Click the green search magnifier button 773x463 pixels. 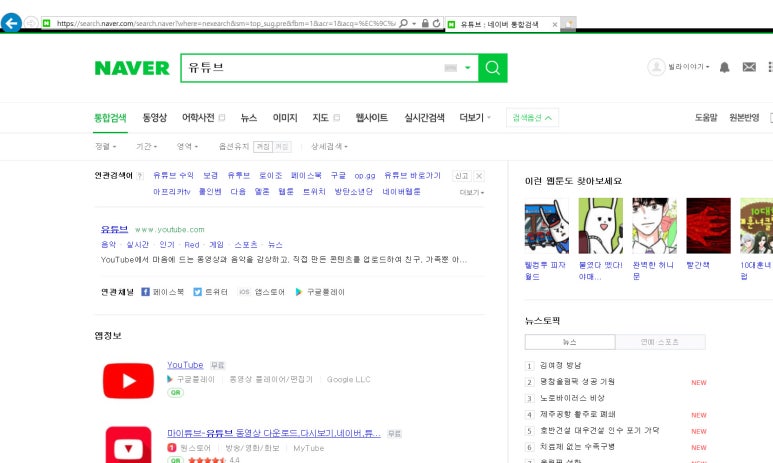click(x=492, y=68)
